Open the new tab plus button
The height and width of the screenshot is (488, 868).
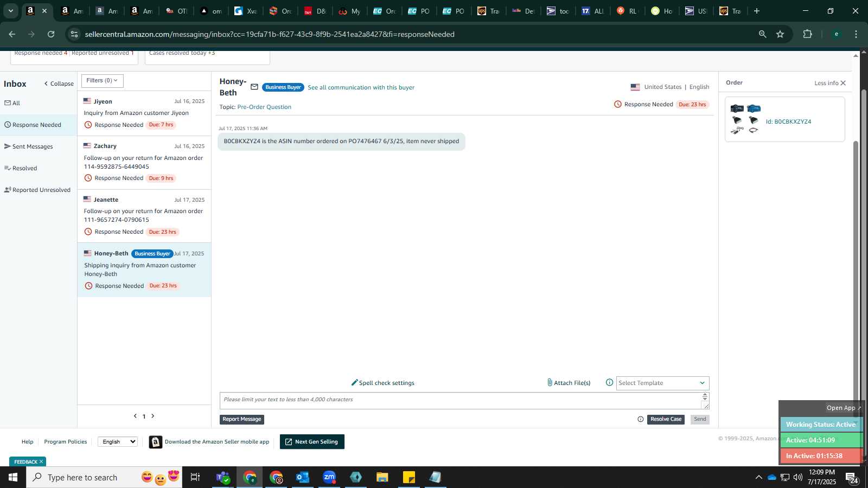click(x=757, y=11)
